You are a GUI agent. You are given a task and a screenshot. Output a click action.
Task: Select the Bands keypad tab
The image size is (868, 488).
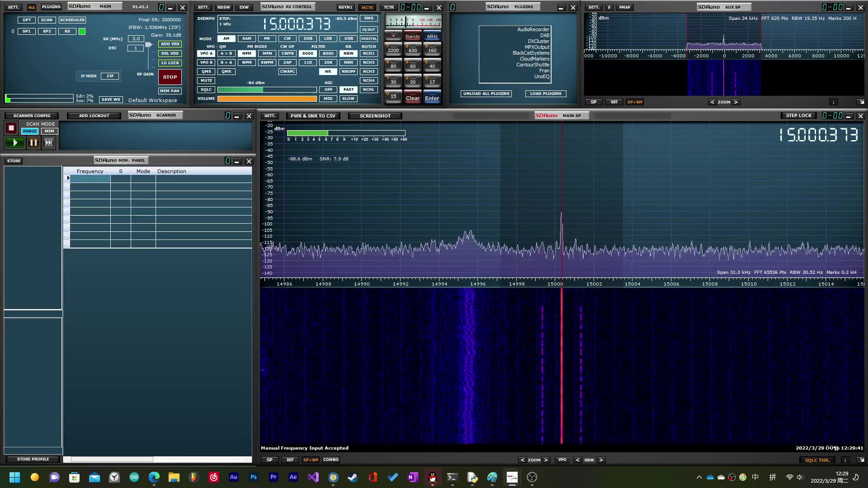(x=412, y=36)
